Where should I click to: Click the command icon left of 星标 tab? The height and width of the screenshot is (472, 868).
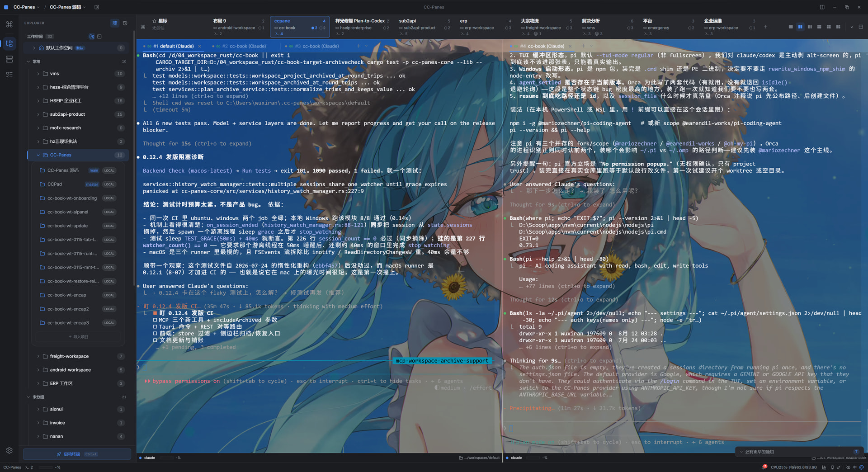[x=143, y=27]
